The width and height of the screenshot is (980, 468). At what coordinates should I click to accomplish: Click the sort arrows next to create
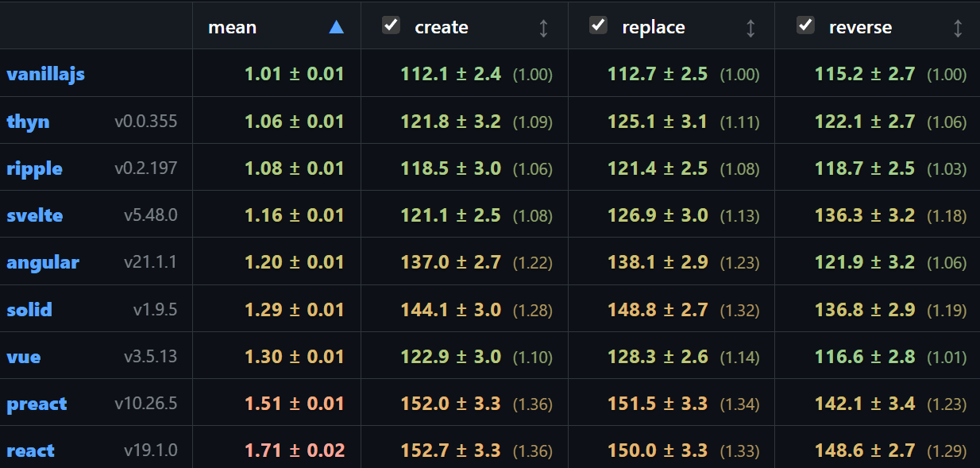tap(543, 26)
